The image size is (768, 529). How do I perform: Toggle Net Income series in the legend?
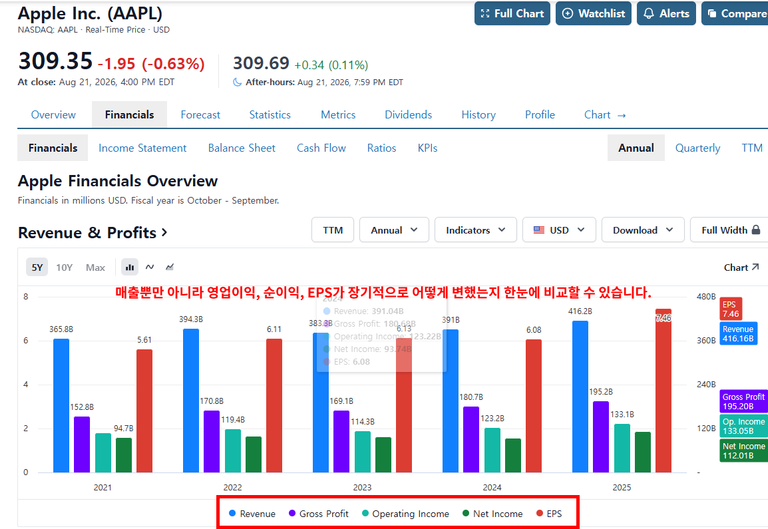pos(492,513)
